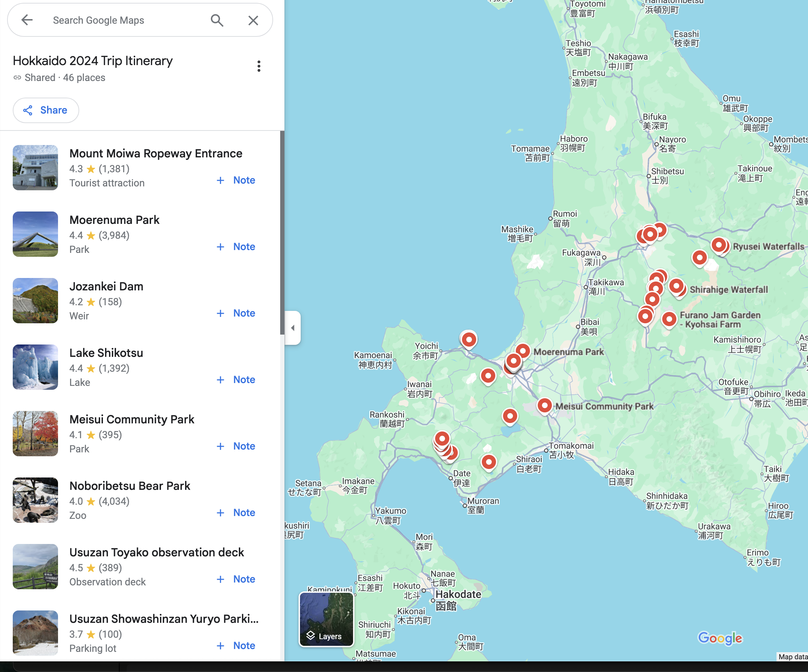Click the Meisui Community Park map pin

544,405
